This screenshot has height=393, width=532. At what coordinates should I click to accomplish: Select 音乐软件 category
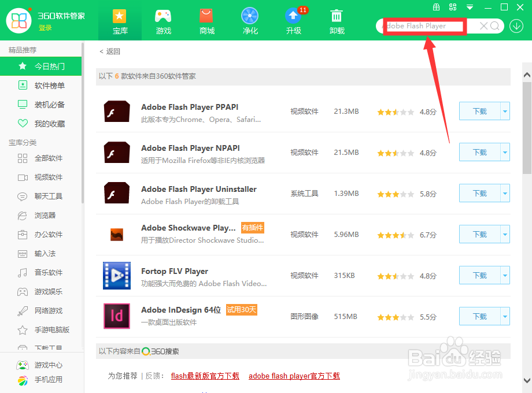pos(40,272)
